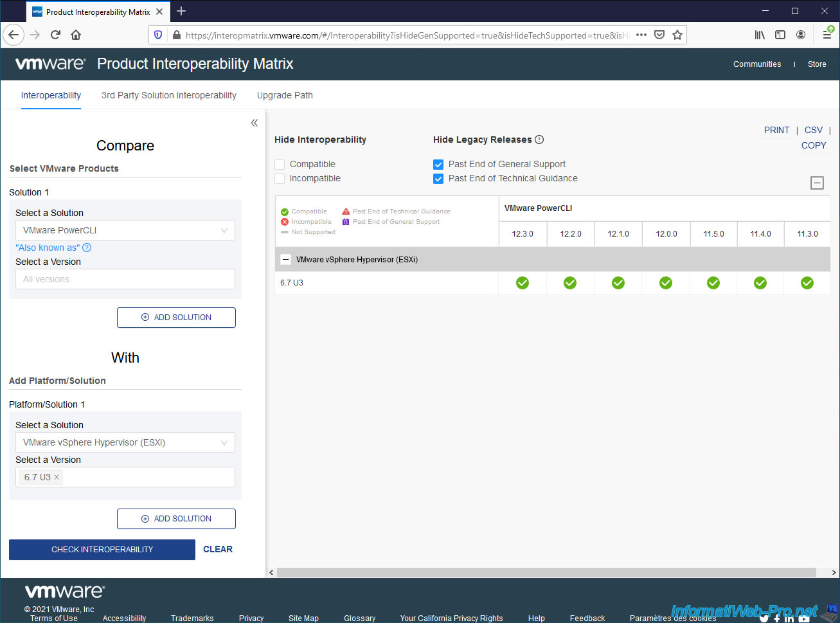Collapse the VMware vSphere Hypervisor (ESXi) row
This screenshot has height=623, width=840.
coord(285,260)
